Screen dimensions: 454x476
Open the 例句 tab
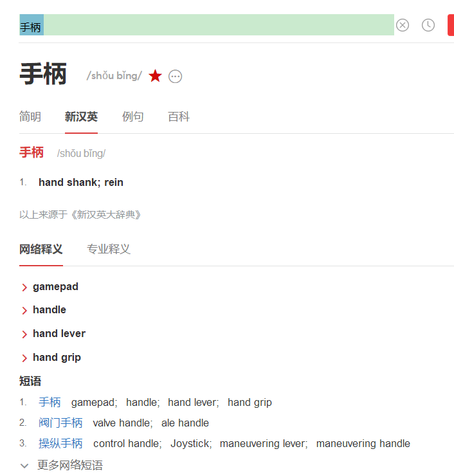[133, 116]
